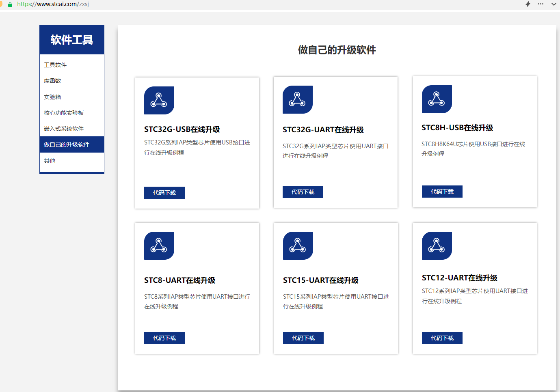
Task: Click the STC32G UART接口 description text
Action: click(336, 151)
